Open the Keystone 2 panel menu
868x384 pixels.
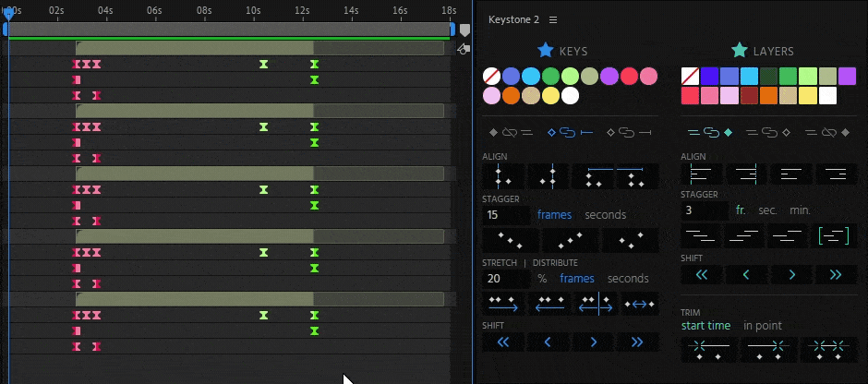[x=553, y=20]
